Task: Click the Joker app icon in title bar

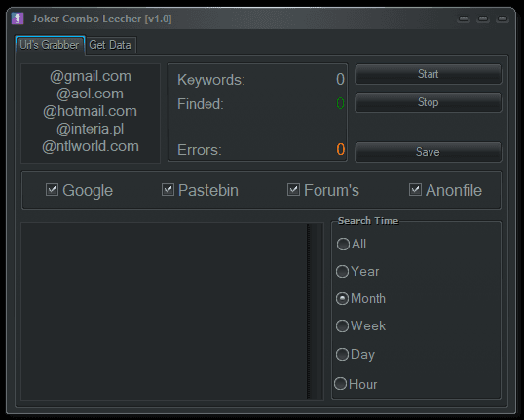Action: 18,19
